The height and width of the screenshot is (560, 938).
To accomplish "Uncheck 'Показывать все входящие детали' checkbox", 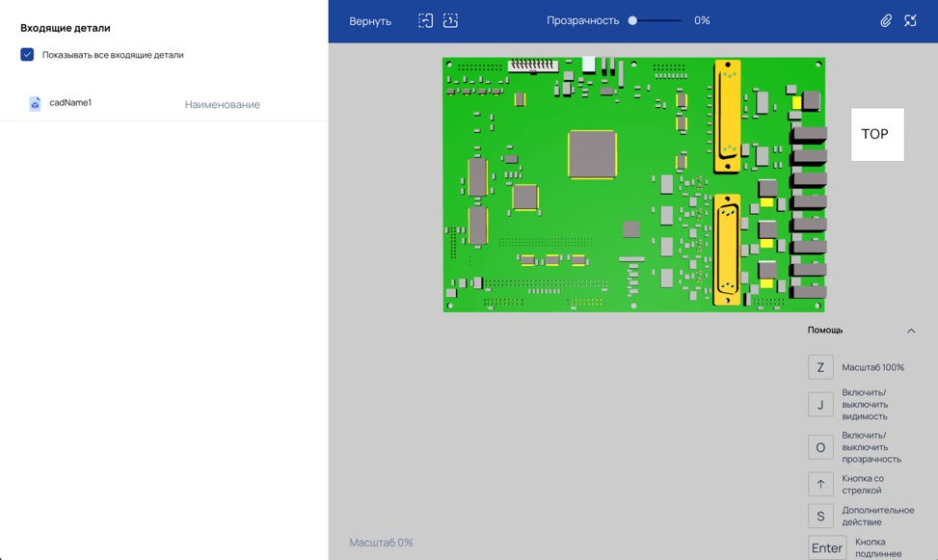I will click(x=27, y=54).
